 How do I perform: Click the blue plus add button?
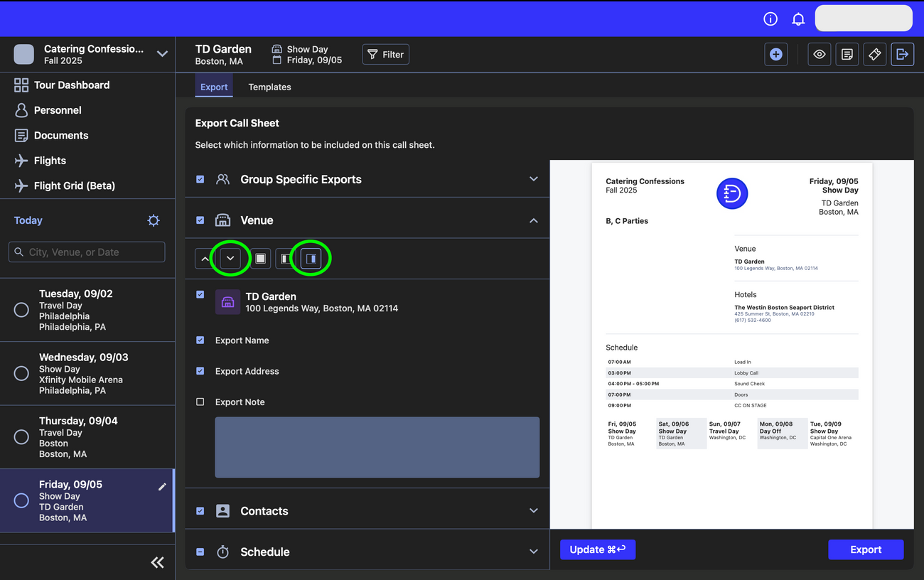point(776,54)
